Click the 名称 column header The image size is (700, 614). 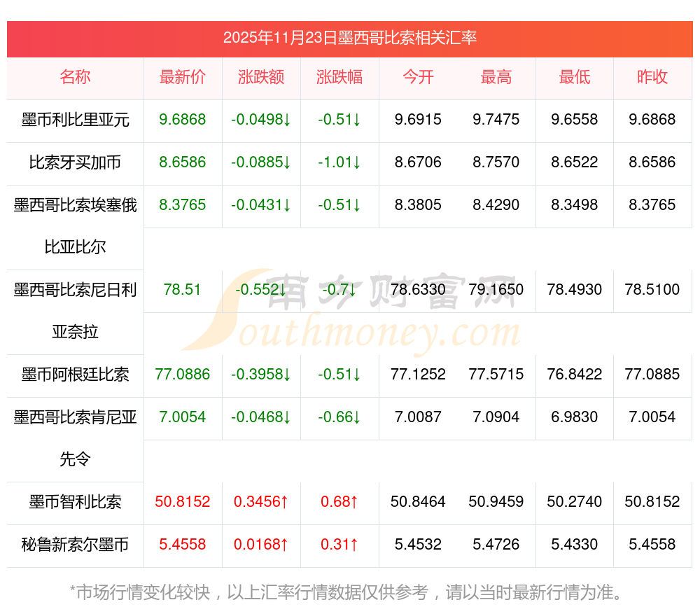(x=75, y=77)
